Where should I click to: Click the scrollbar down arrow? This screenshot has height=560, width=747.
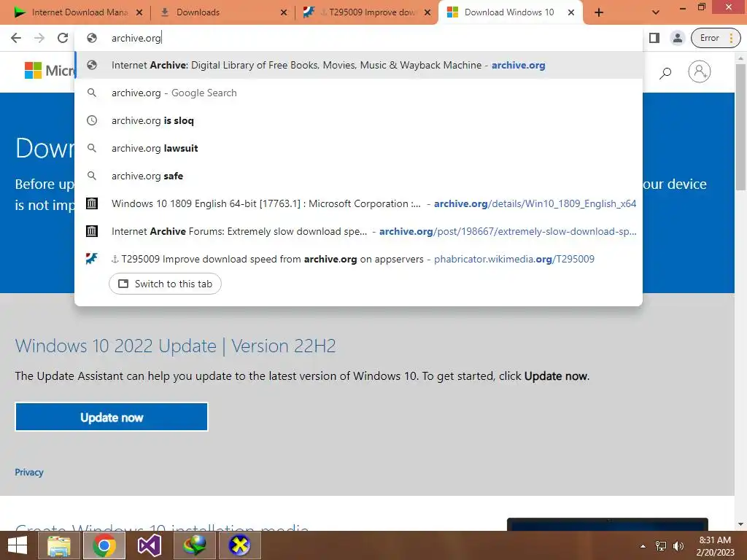click(x=740, y=524)
